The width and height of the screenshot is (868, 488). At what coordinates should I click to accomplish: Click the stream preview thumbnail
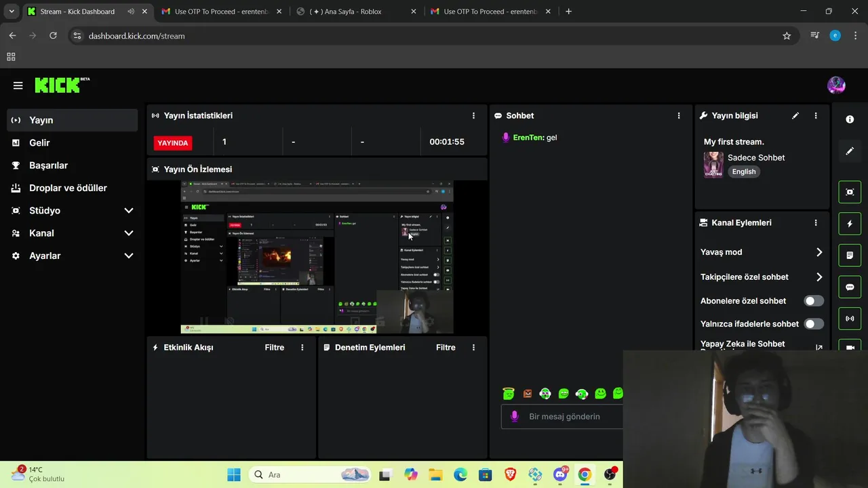pyautogui.click(x=317, y=258)
